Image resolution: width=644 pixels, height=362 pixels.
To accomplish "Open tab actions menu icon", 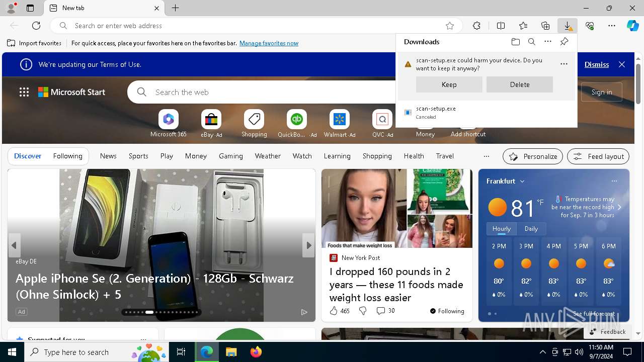I will click(x=30, y=8).
